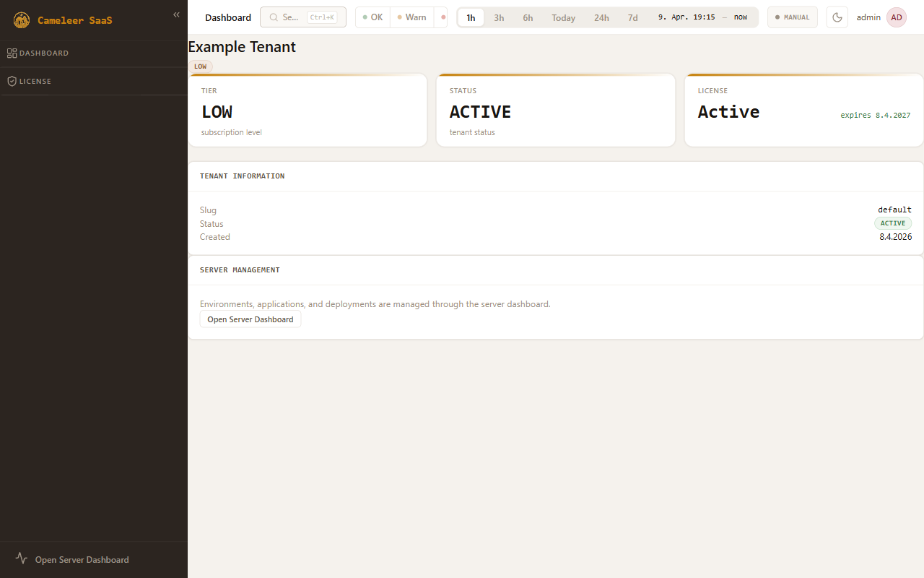The width and height of the screenshot is (924, 578).
Task: Switch the MANUAL refresh mode button
Action: [x=792, y=17]
